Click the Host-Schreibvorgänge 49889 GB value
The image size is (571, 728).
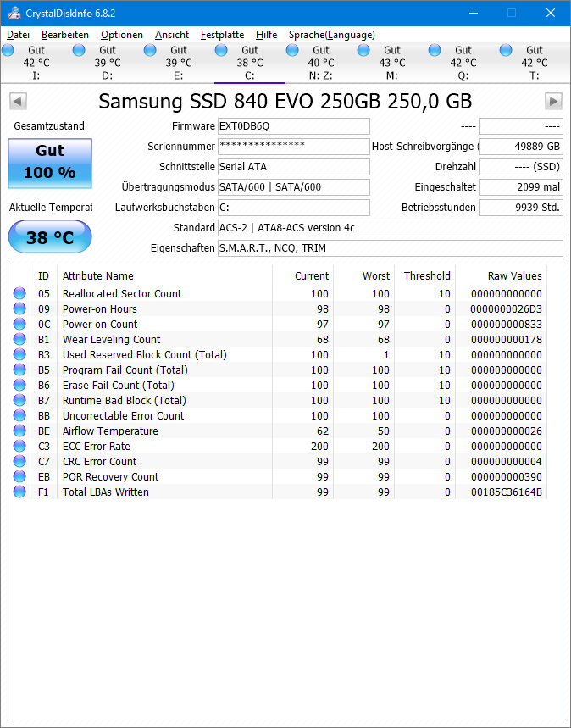[x=521, y=147]
